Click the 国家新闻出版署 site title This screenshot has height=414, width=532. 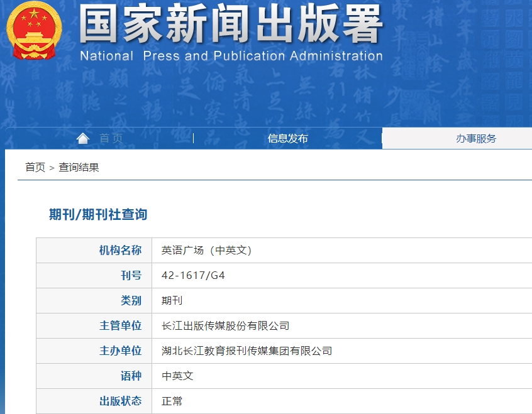point(231,26)
